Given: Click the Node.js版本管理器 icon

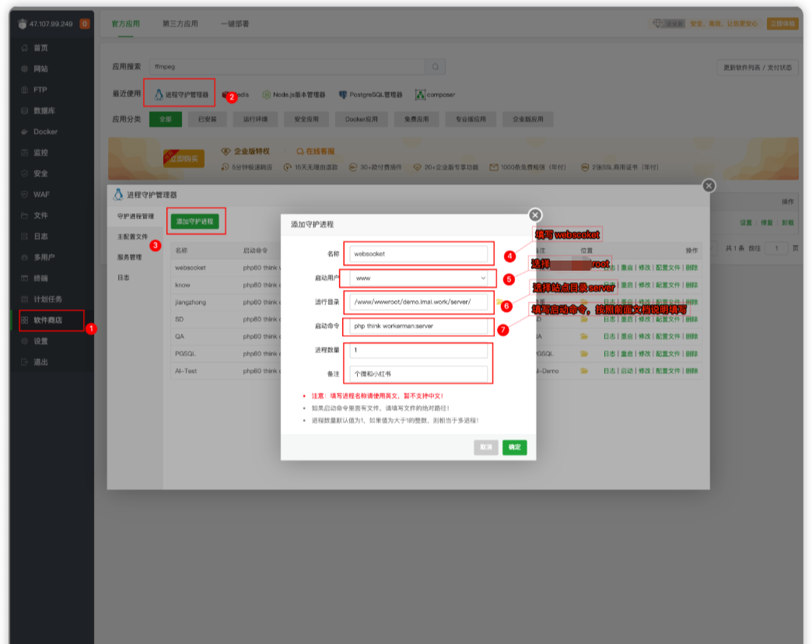Looking at the screenshot, I should coord(266,95).
